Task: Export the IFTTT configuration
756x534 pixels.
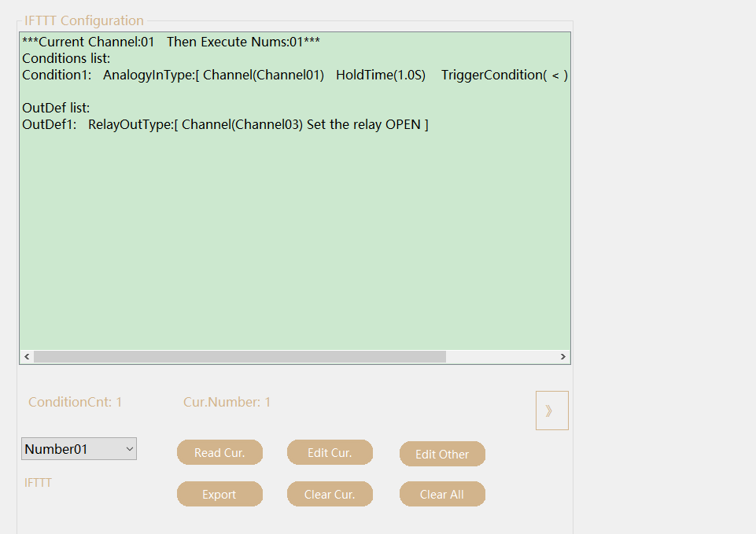Action: (219, 495)
